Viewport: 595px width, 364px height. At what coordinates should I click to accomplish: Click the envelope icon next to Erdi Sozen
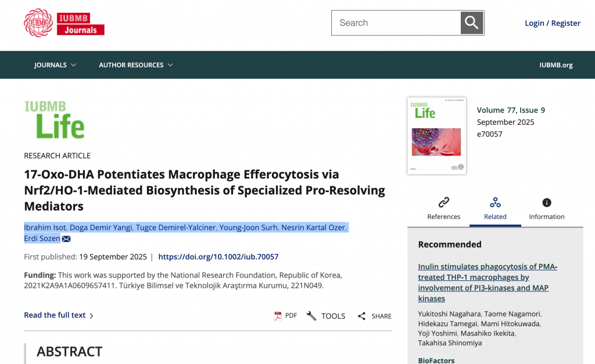pos(66,239)
